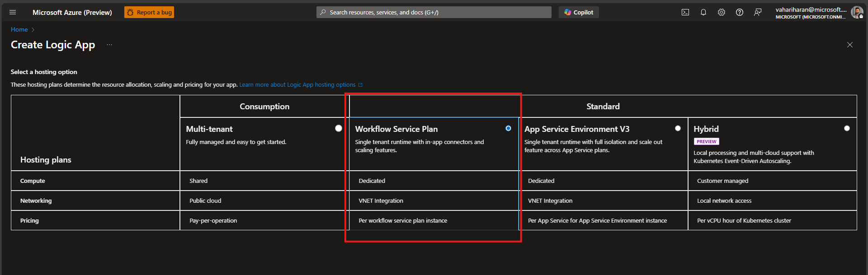868x275 pixels.
Task: Select the App Service Environment V3 option
Action: click(678, 128)
